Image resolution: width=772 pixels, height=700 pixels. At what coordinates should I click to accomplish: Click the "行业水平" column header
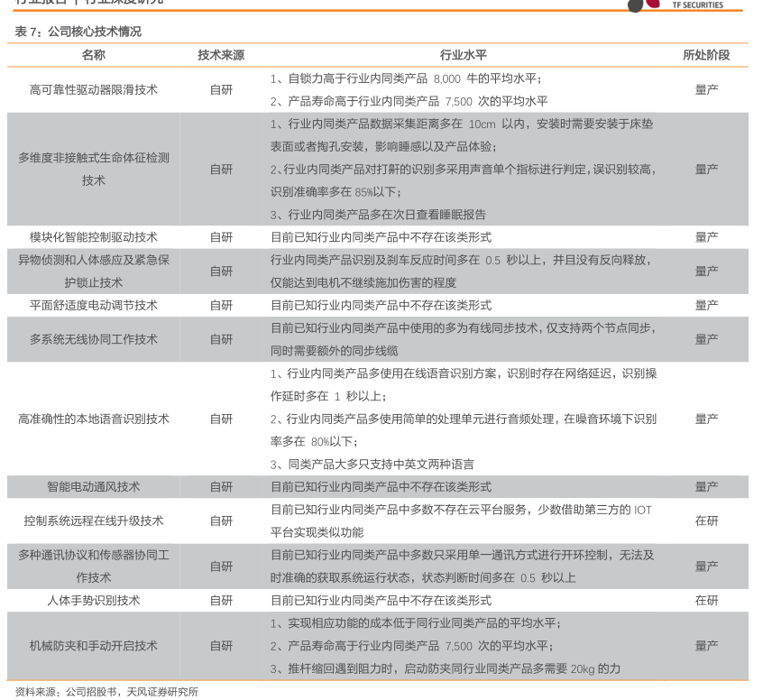tap(464, 55)
